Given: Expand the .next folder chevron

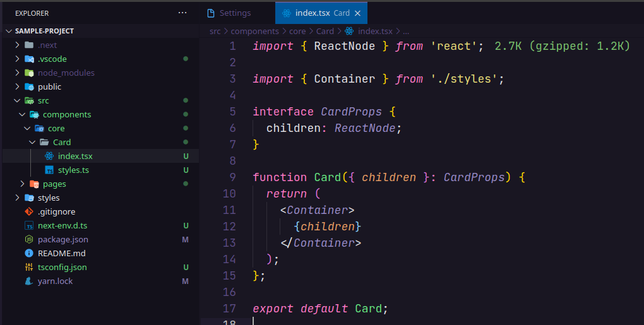Looking at the screenshot, I should click(17, 45).
